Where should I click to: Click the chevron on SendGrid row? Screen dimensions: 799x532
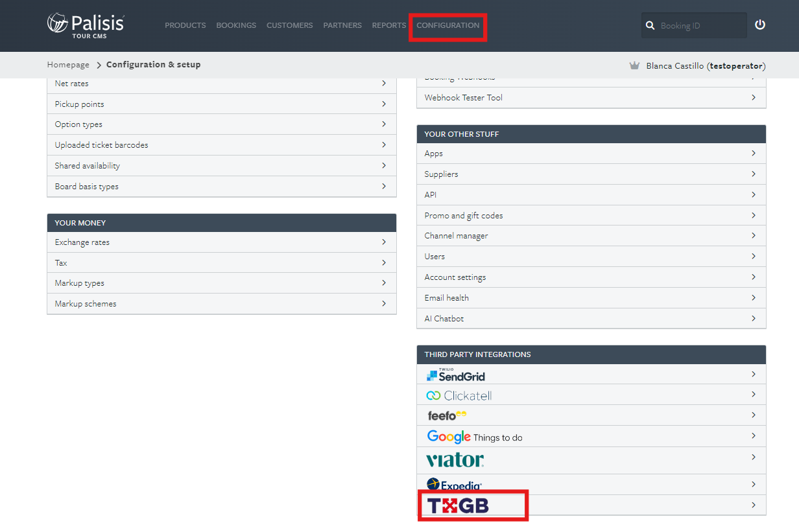(754, 374)
